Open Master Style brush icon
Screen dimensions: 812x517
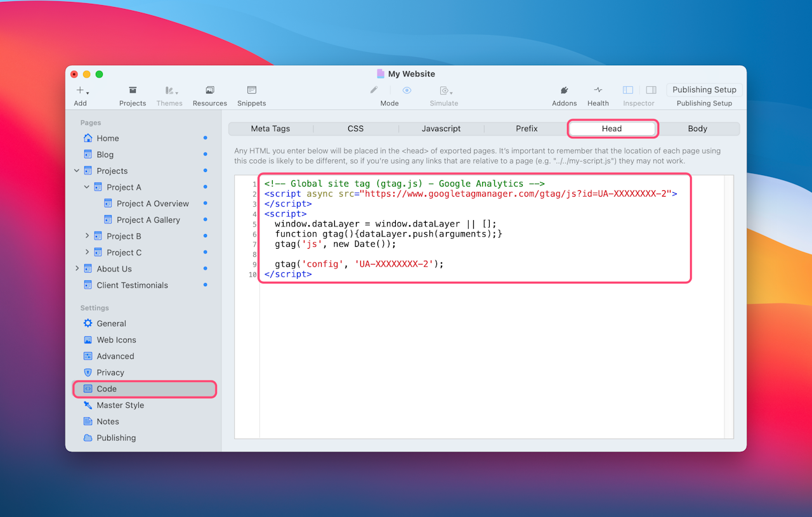click(88, 405)
